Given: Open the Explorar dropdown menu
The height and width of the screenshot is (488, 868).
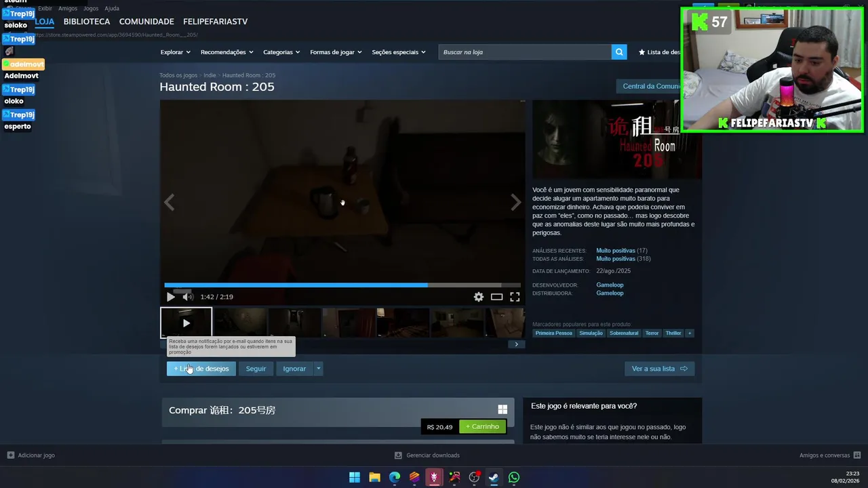Looking at the screenshot, I should (175, 52).
